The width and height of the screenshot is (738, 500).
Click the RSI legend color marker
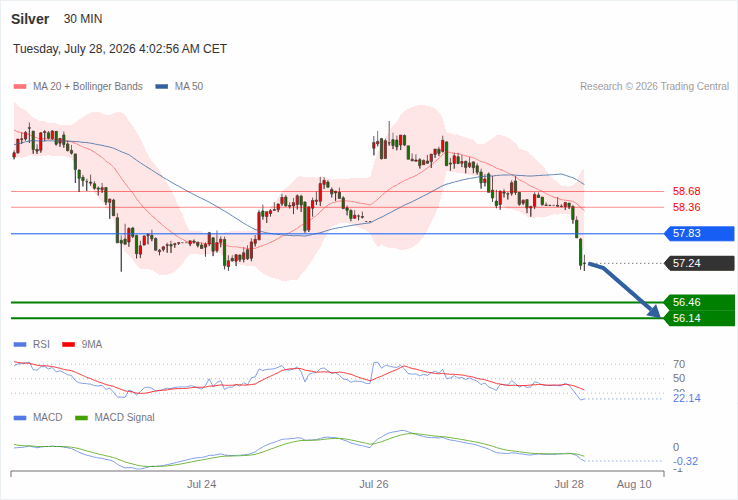click(20, 345)
